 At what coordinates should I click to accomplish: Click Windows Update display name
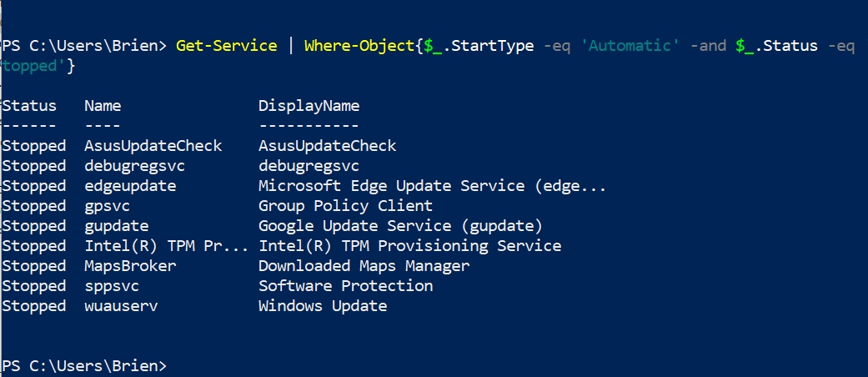(323, 306)
